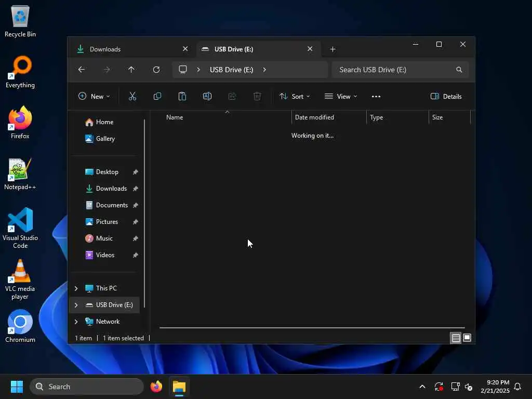Select Notepad++ desktop shortcut

click(x=20, y=174)
